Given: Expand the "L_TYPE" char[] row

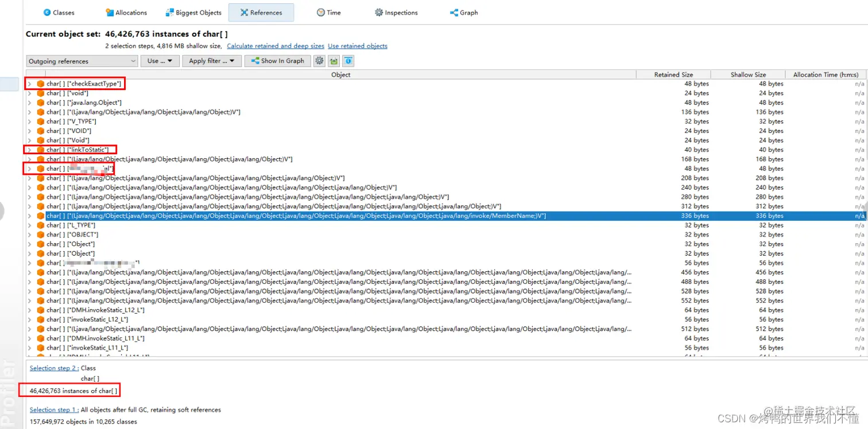Looking at the screenshot, I should click(x=30, y=225).
